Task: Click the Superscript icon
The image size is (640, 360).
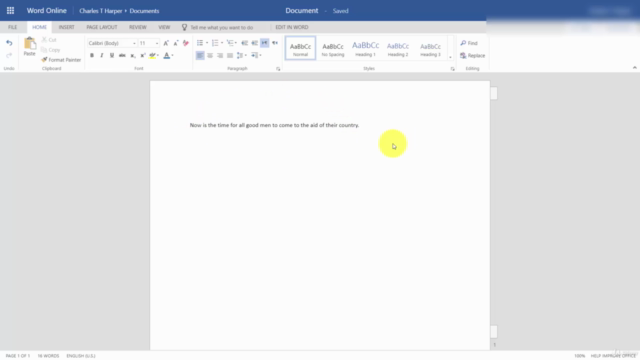Action: coord(142,56)
